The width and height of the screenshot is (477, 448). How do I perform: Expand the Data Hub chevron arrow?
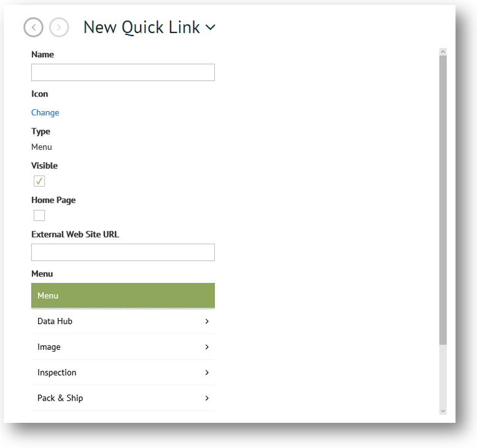(207, 321)
